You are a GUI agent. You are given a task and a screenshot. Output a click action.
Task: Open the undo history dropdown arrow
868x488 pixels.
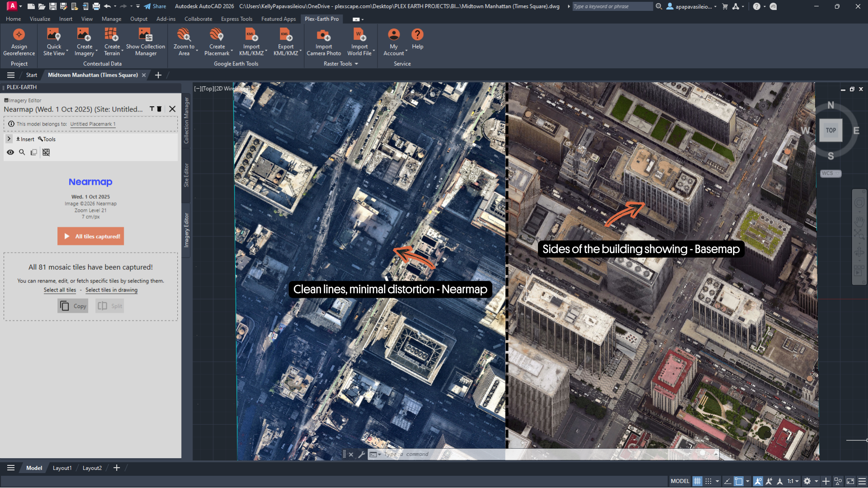click(x=115, y=6)
